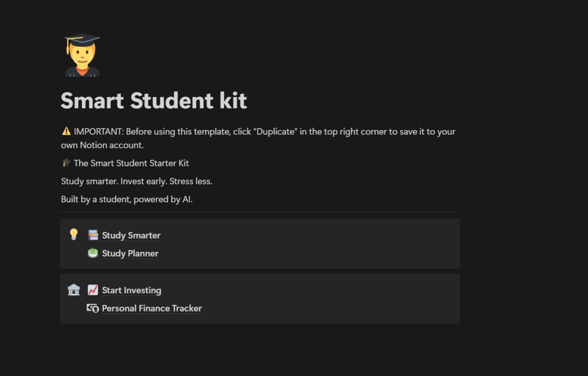The image size is (588, 376).
Task: Click the "The Smart Student Starter Kit" text
Action: point(131,163)
